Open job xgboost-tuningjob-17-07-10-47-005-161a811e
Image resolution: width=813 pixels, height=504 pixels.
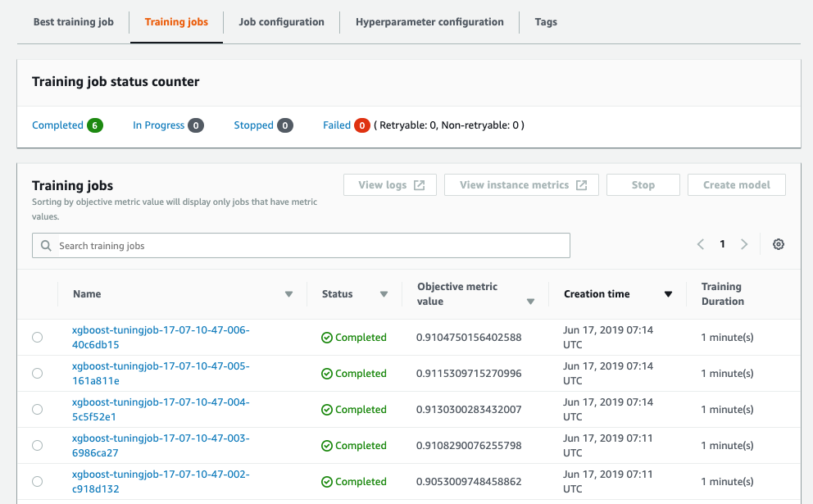point(161,374)
